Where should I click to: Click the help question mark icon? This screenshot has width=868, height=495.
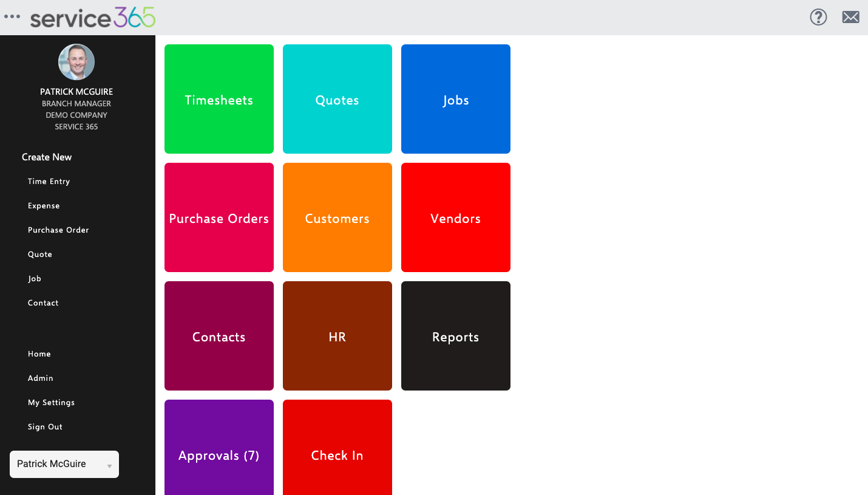[x=818, y=17]
